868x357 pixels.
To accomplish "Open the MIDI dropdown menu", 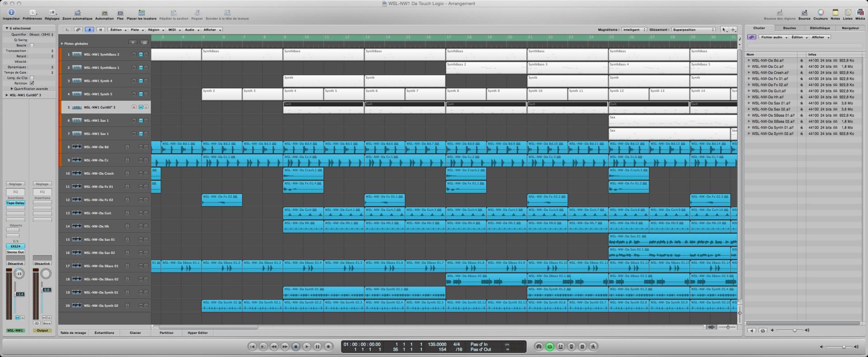I will (174, 30).
